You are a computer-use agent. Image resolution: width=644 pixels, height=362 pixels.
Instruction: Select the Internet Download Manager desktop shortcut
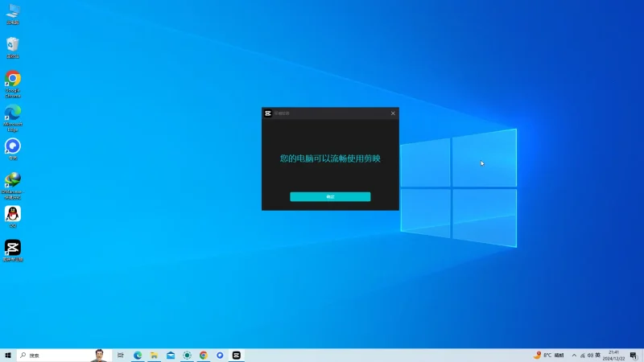point(13,182)
